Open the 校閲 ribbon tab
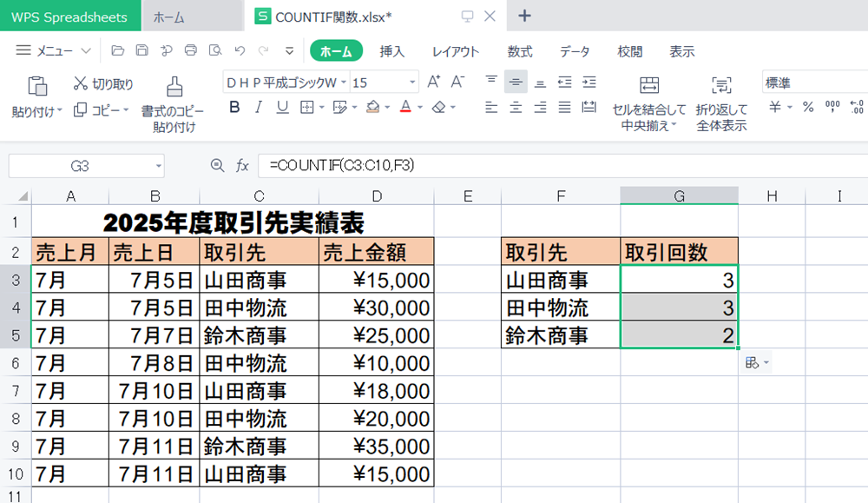The height and width of the screenshot is (503, 868). [630, 51]
